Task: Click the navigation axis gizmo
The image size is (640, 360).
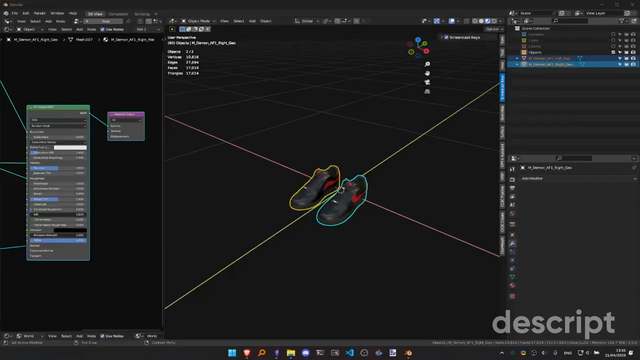Action: [418, 47]
